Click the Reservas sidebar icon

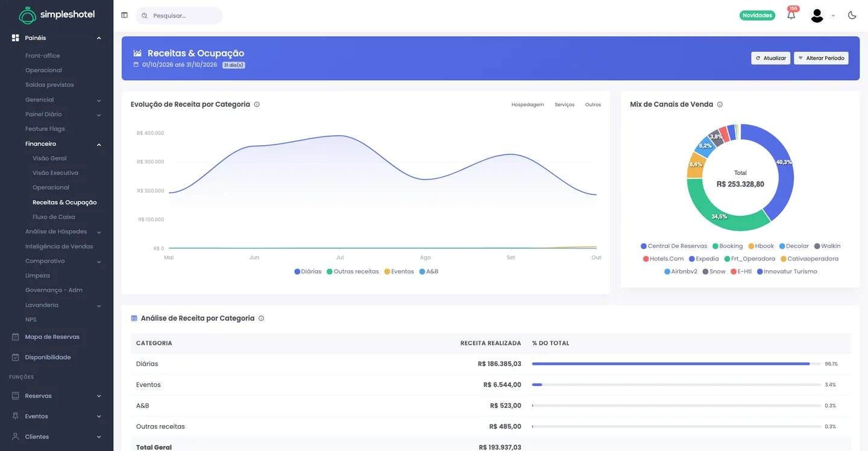pyautogui.click(x=16, y=396)
